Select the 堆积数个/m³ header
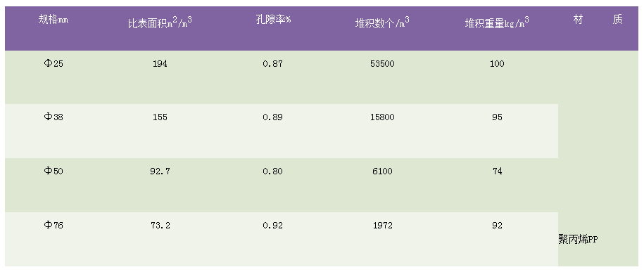Viewport: 644px width, 272px height. point(382,22)
